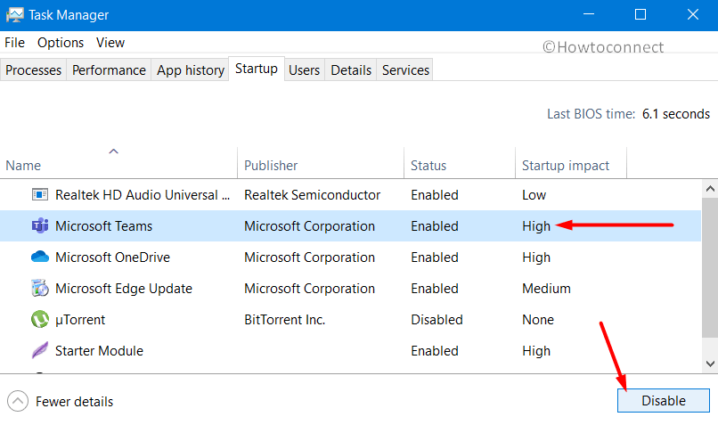Viewport: 718px width, 425px height.
Task: Click the µTorrent green icon
Action: 40,319
